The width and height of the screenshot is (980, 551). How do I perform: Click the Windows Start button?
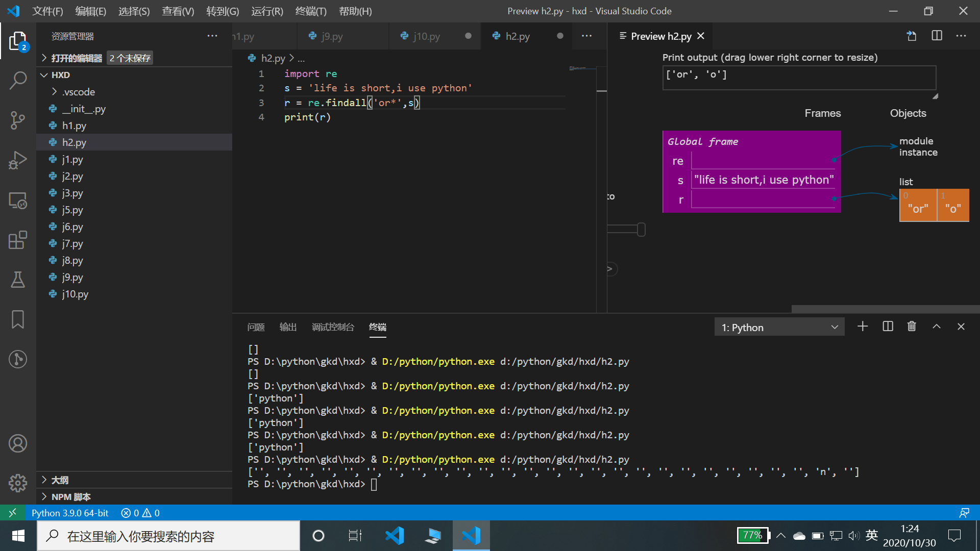[x=18, y=536]
